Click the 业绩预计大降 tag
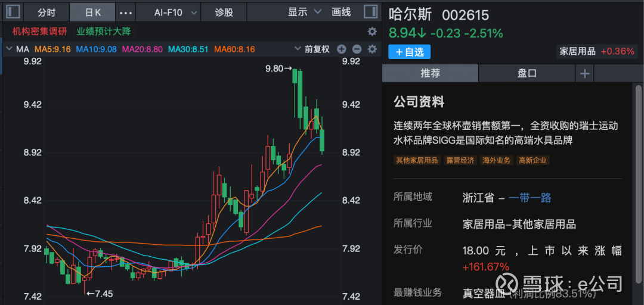 point(104,31)
